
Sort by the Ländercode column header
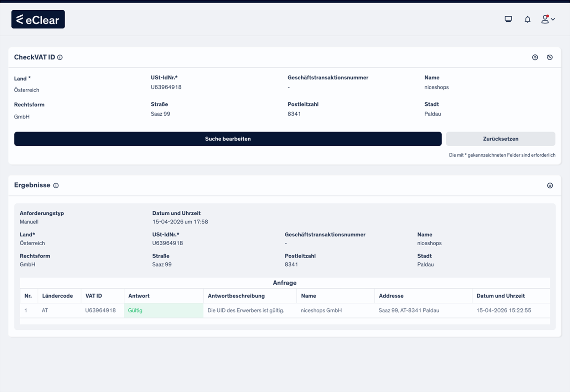(x=57, y=296)
